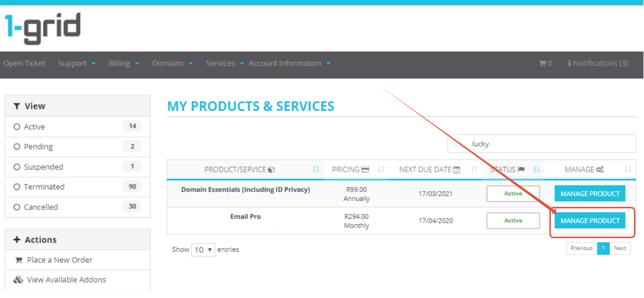Click the cart icon beside Place a New Order
Screen dimensions: 644x298
pyautogui.click(x=19, y=260)
